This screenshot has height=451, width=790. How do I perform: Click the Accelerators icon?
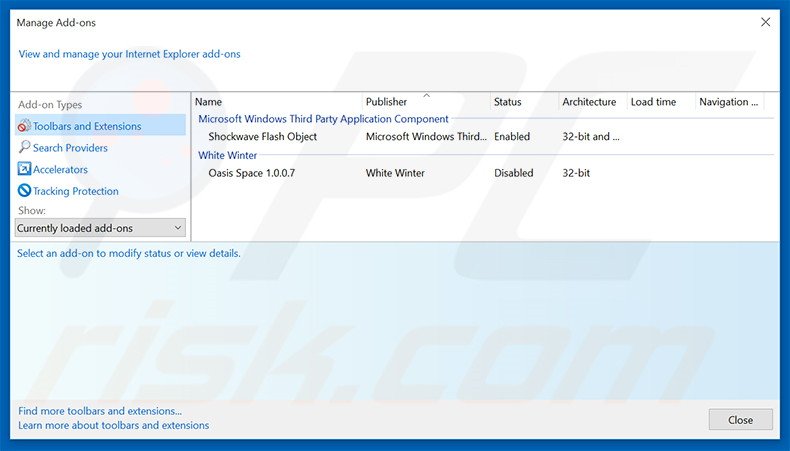24,169
